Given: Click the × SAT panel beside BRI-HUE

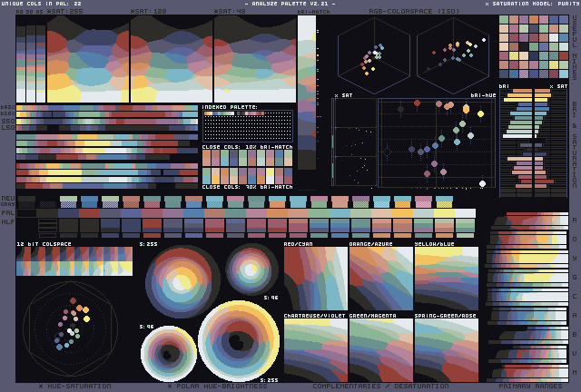Looking at the screenshot, I should coord(355,142).
